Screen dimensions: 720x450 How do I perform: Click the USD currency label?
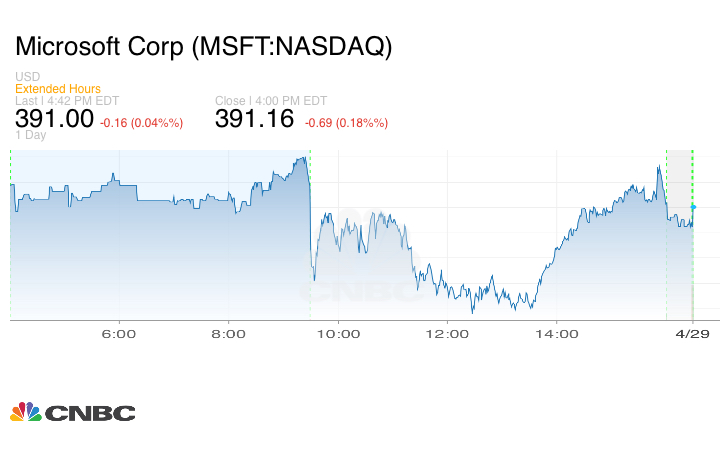[x=27, y=77]
